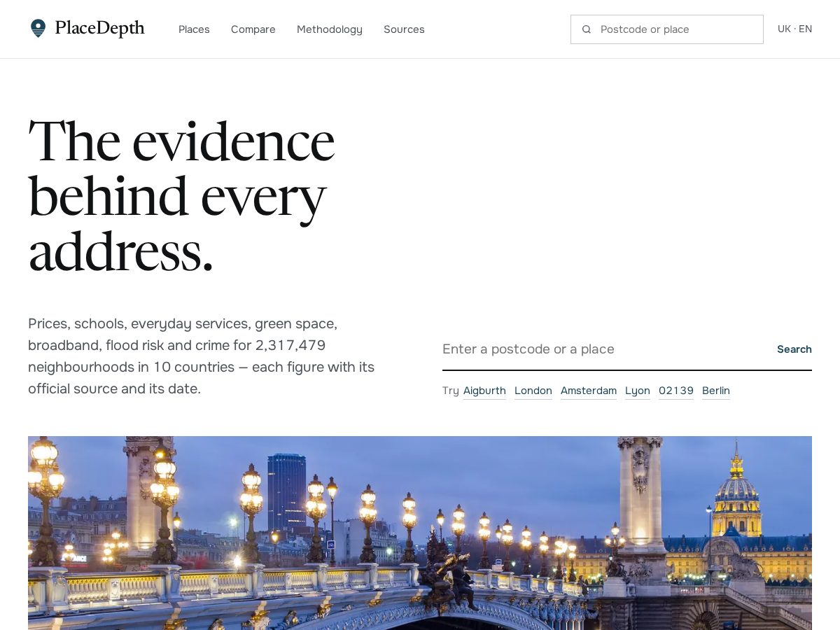This screenshot has width=840, height=630.
Task: Click the headline "The evidence behind every address."
Action: point(181,195)
